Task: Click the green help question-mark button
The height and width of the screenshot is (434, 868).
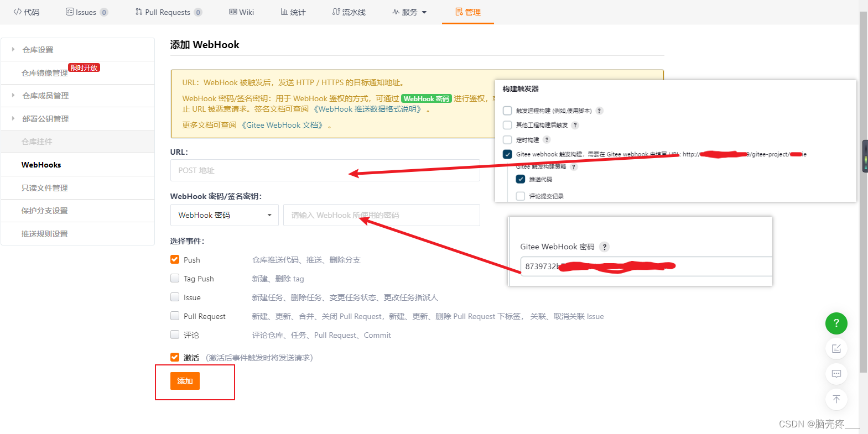Action: pos(836,323)
